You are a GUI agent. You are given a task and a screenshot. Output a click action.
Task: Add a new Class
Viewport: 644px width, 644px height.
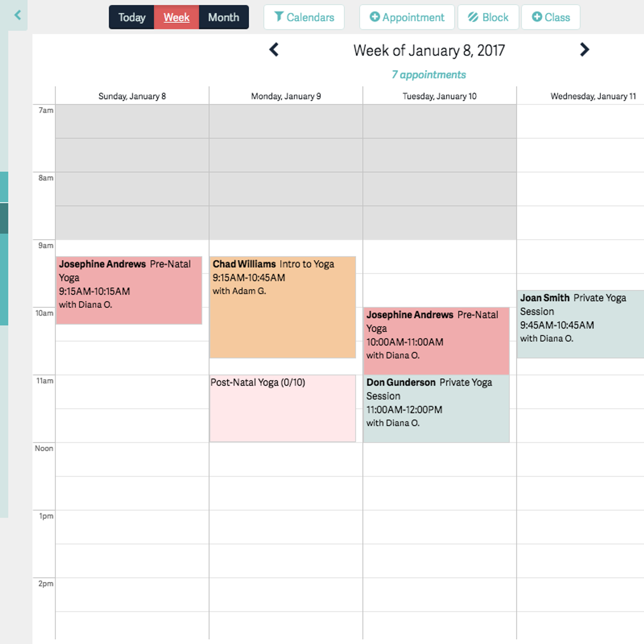(551, 17)
